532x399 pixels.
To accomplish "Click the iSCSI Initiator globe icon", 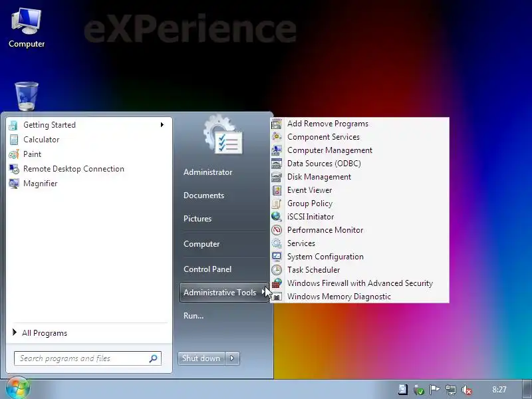I will click(x=277, y=217).
